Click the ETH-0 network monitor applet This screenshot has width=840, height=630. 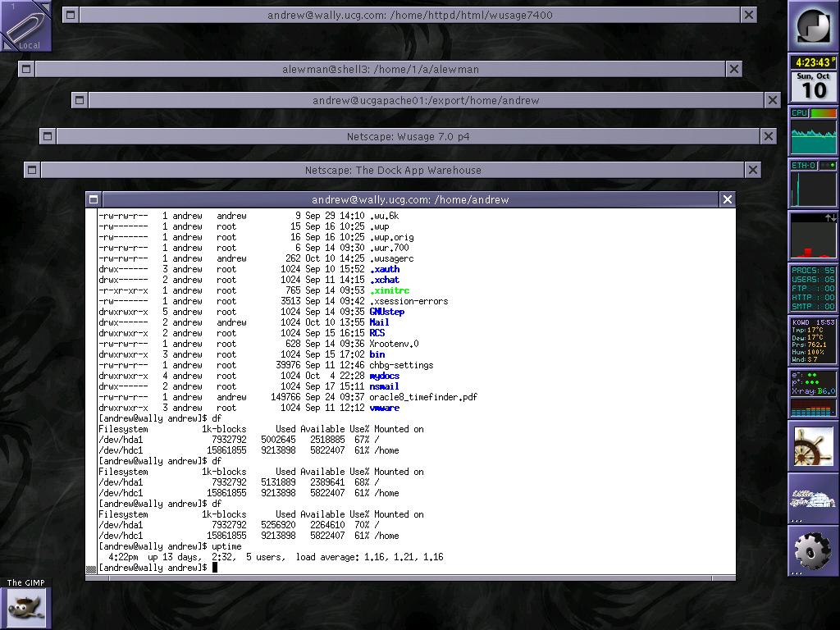coord(813,184)
